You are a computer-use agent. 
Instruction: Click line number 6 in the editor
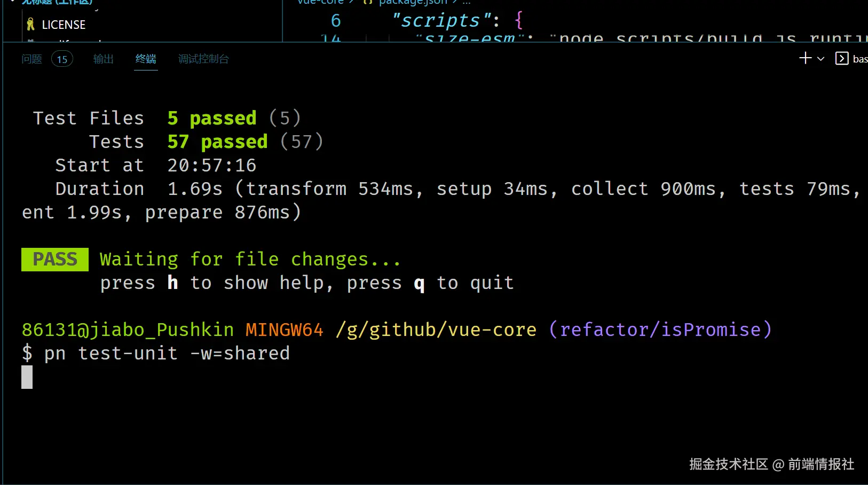click(x=335, y=21)
